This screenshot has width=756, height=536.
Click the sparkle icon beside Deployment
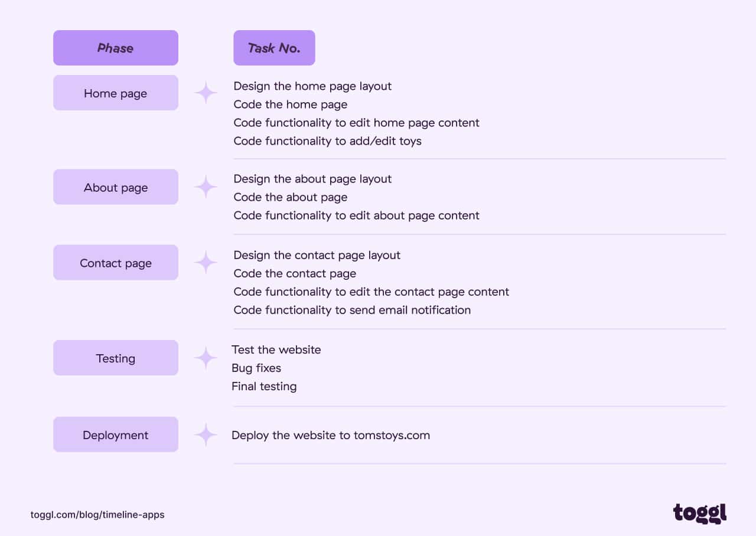point(206,435)
